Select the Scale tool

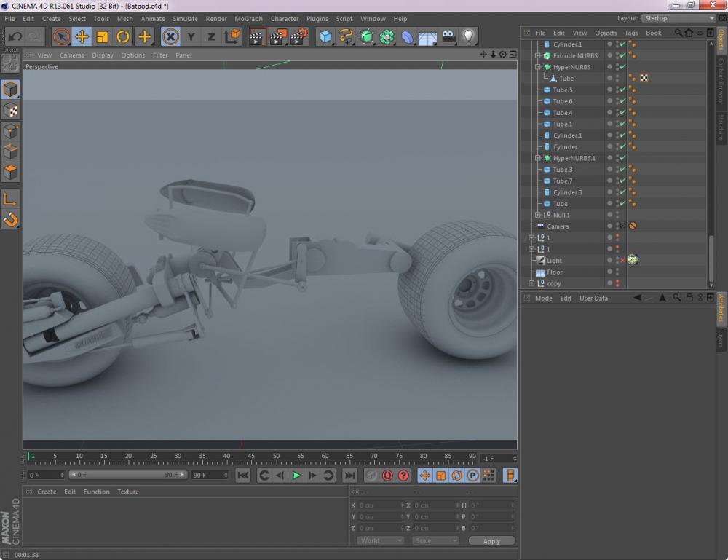(x=103, y=36)
